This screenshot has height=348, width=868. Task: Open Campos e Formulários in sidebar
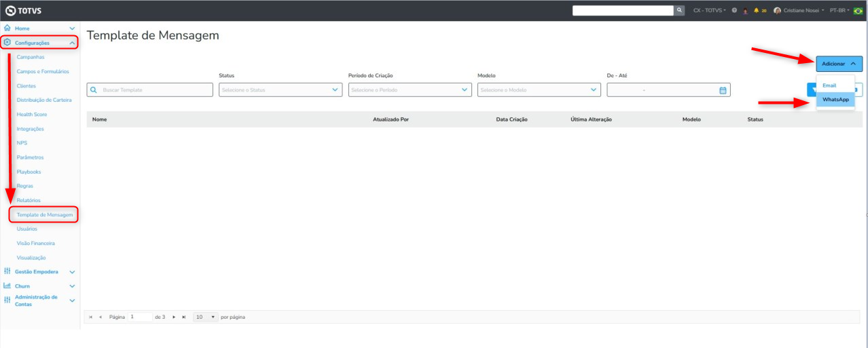43,71
